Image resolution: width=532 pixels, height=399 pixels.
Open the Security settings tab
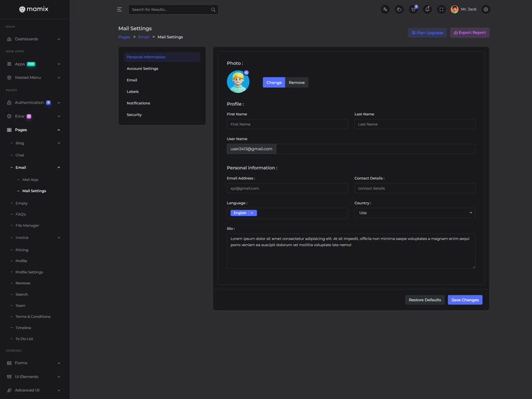134,114
